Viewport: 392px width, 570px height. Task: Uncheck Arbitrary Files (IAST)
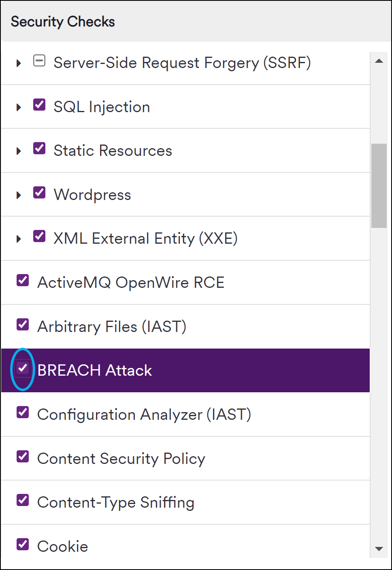(x=22, y=324)
